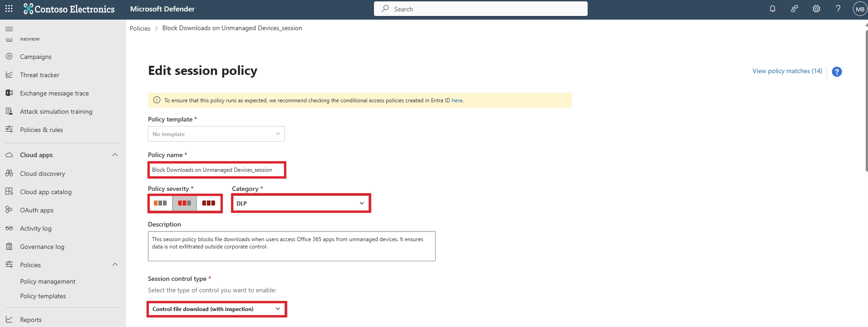Open the community people icon in header
This screenshot has height=327, width=868.
click(794, 9)
